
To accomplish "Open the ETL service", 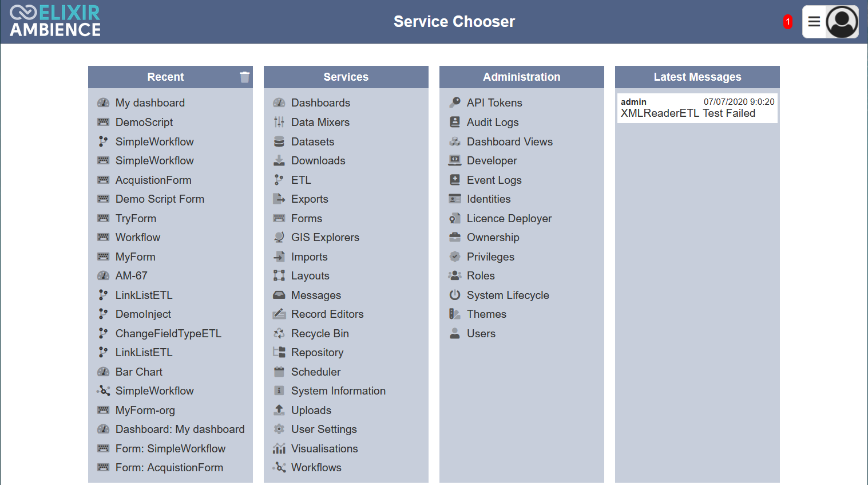I will (x=301, y=180).
